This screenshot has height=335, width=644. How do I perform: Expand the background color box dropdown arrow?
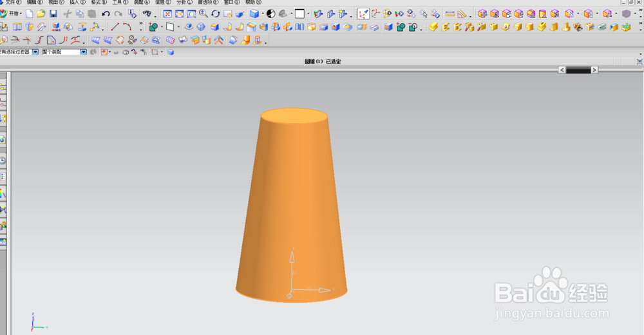(x=308, y=14)
